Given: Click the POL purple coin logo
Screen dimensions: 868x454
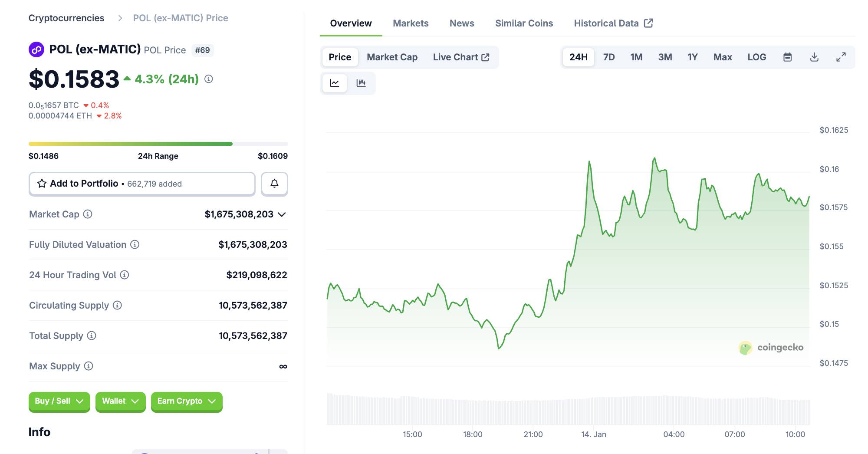Looking at the screenshot, I should point(36,49).
